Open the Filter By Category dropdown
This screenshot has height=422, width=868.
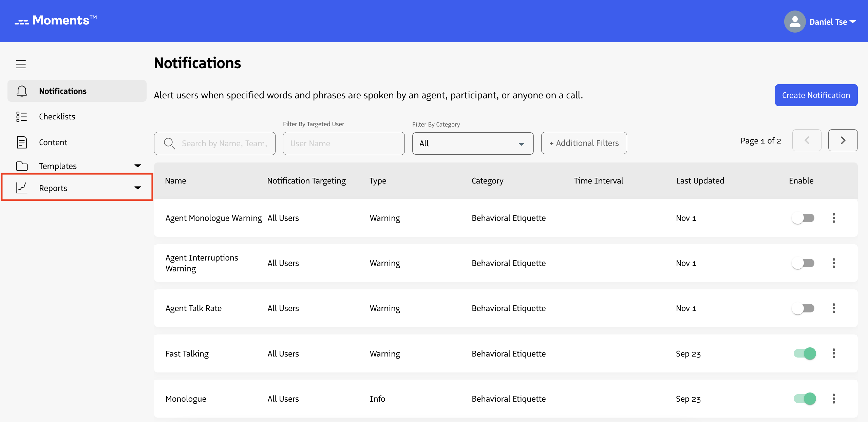point(473,143)
